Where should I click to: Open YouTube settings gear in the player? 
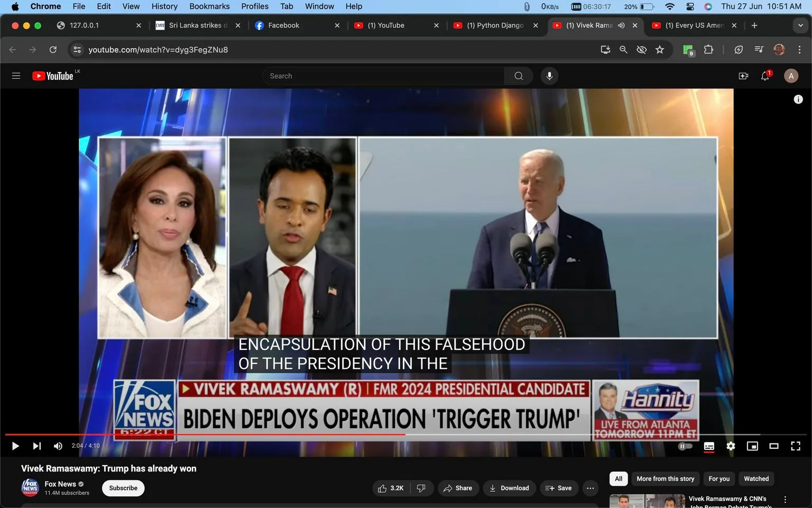pyautogui.click(x=731, y=446)
